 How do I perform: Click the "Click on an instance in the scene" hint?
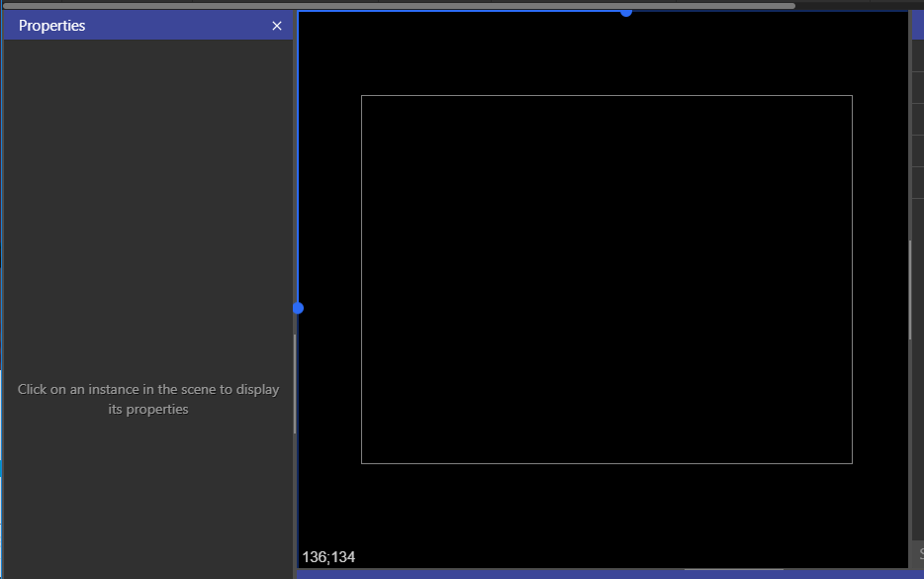click(x=148, y=399)
